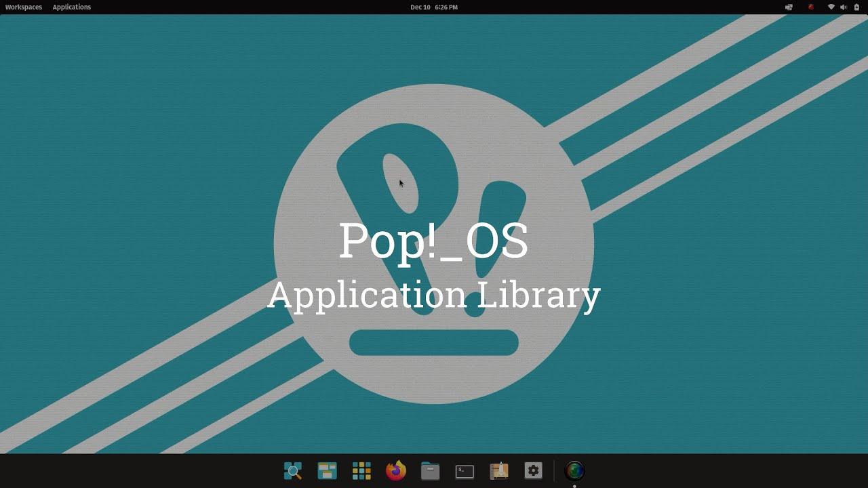Open the Wi-Fi status icon

831,7
